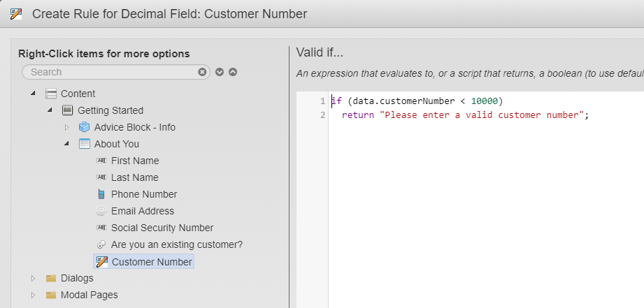This screenshot has height=308, width=644.
Task: Expand the Modal Pages folder
Action: click(34, 295)
